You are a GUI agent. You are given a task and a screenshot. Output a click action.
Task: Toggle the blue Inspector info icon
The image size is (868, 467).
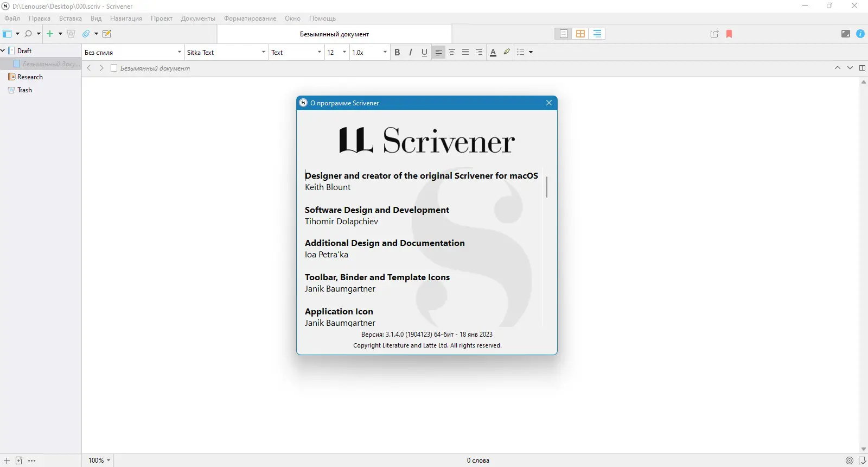click(860, 34)
